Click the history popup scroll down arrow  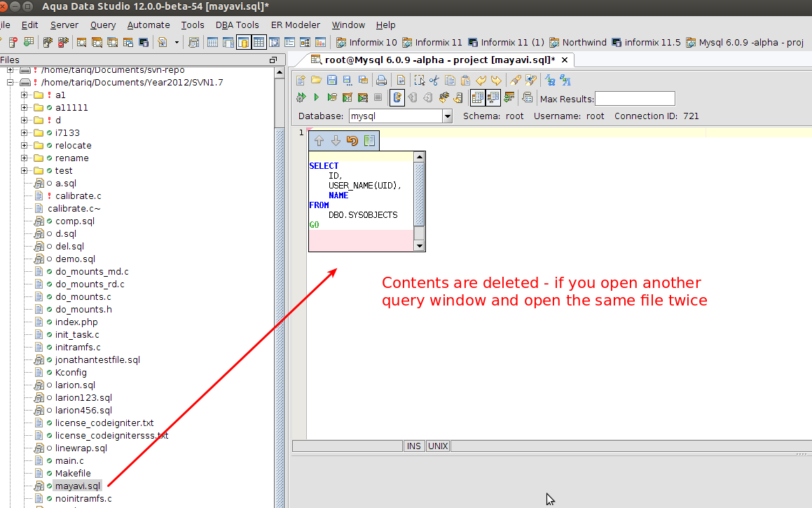tap(420, 247)
